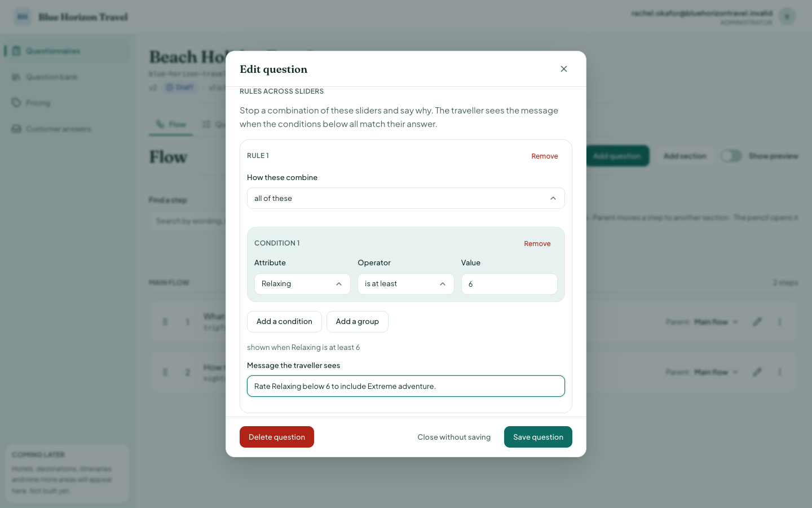Click Add a condition
The height and width of the screenshot is (508, 812).
pos(284,322)
